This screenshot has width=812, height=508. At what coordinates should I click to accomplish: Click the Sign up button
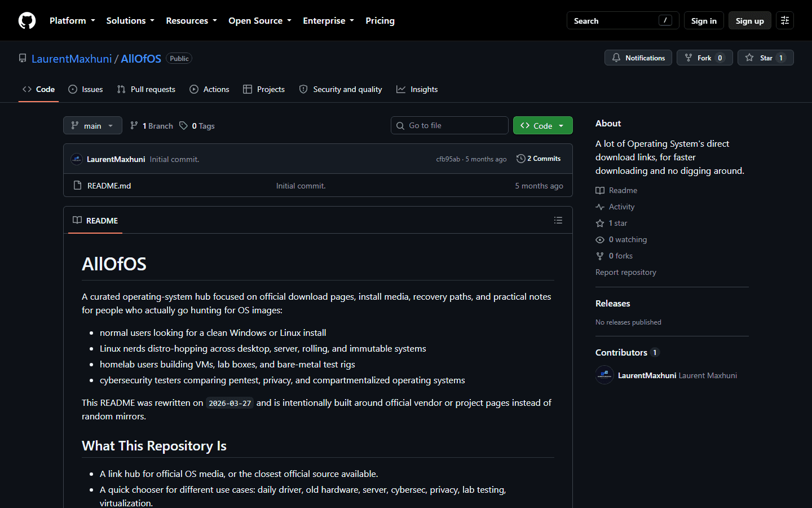pos(749,20)
